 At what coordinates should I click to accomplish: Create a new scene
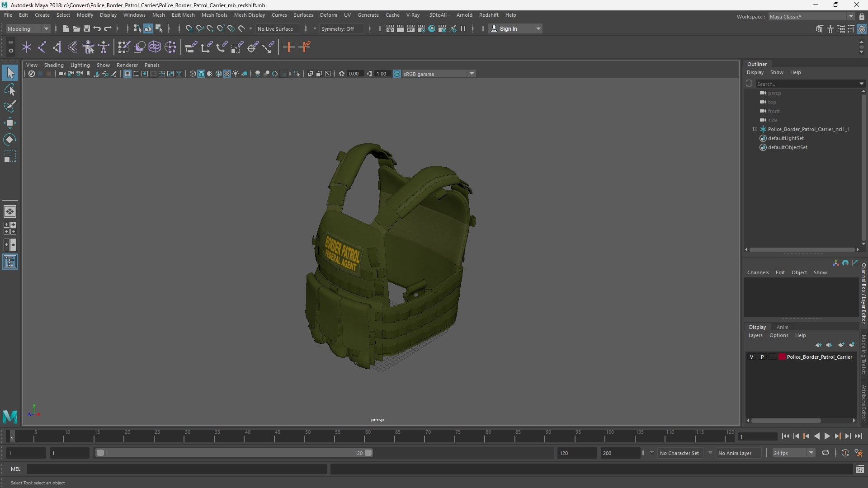(66, 29)
